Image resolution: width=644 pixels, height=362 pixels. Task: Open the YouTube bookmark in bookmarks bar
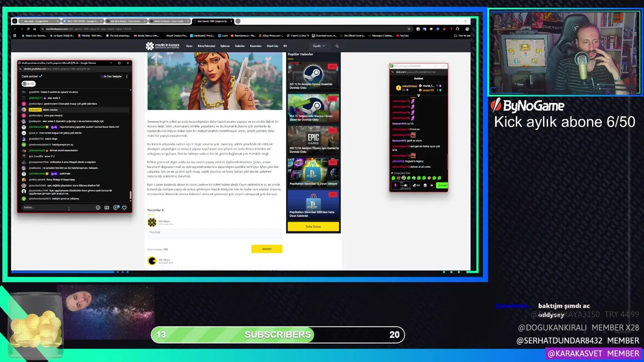[403, 36]
